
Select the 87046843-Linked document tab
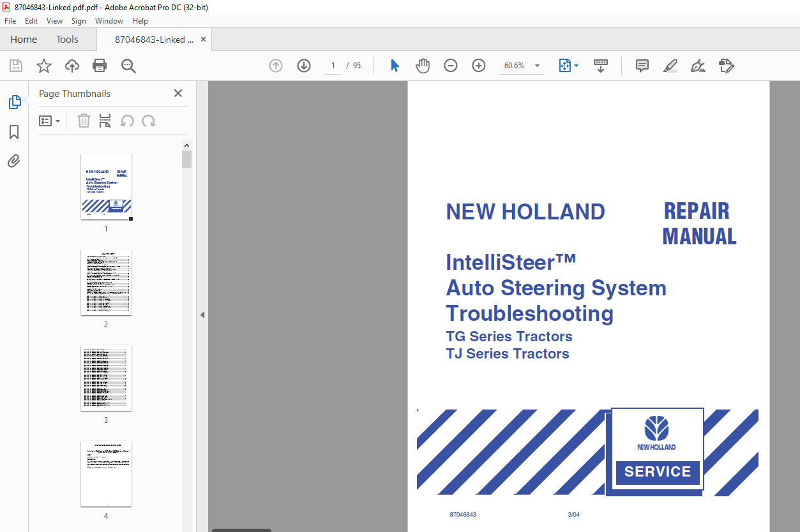(x=154, y=40)
